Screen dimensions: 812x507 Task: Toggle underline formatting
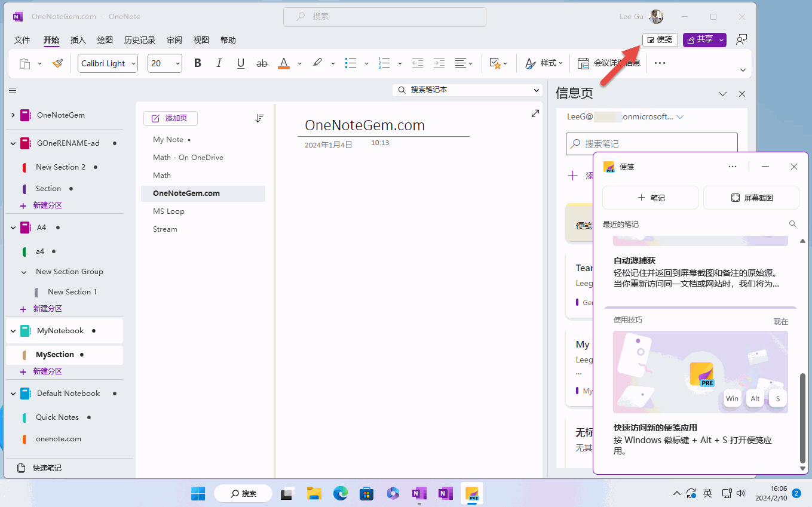coord(241,63)
